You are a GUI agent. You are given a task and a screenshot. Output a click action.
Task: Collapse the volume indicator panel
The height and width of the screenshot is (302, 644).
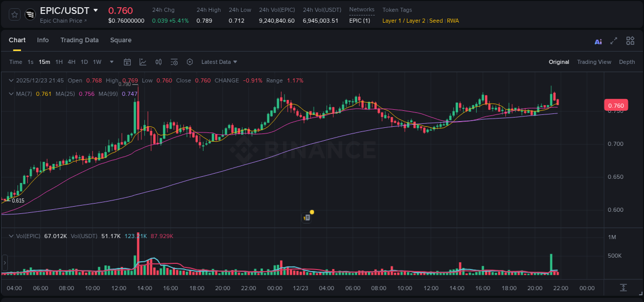click(11, 236)
